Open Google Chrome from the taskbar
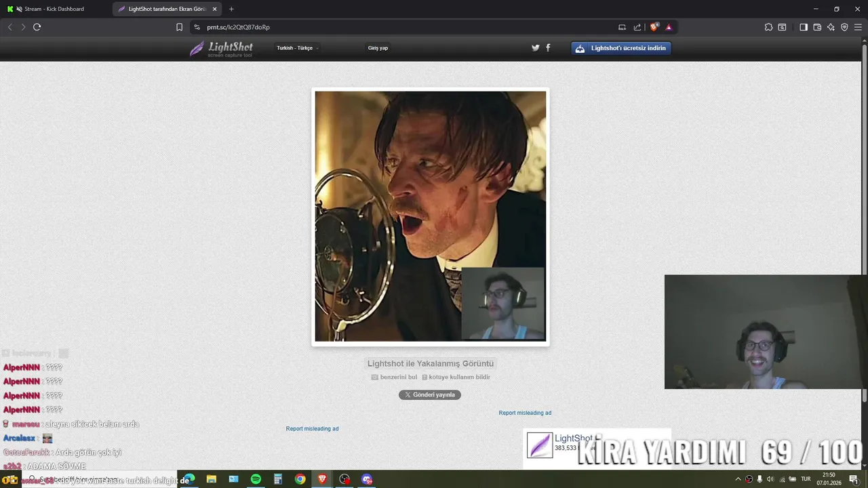The height and width of the screenshot is (488, 868). tap(300, 479)
